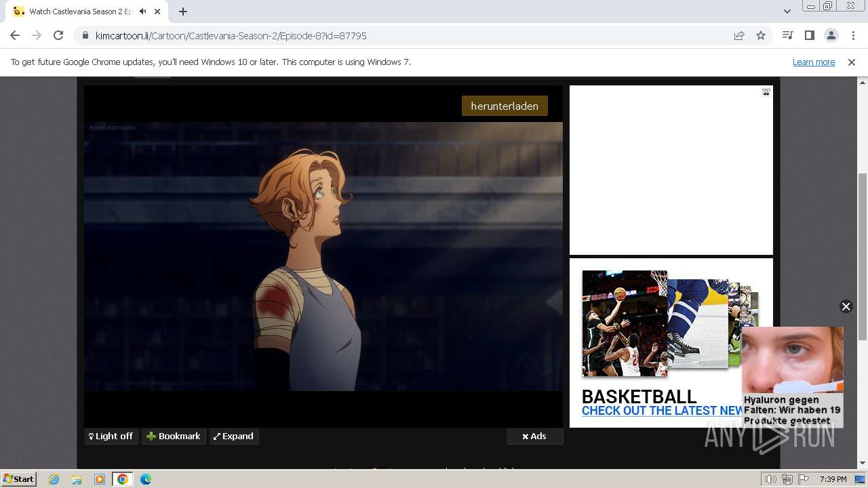Image resolution: width=868 pixels, height=488 pixels.
Task: Click the herunterladen download button
Action: coord(505,106)
